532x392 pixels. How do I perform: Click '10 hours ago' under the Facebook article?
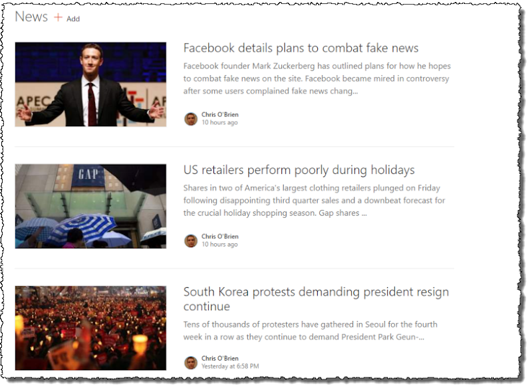(219, 122)
